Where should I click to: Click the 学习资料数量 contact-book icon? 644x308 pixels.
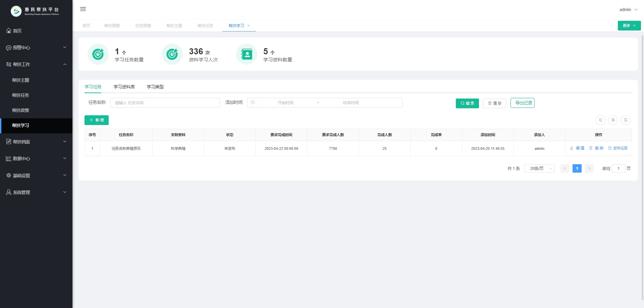tap(247, 54)
